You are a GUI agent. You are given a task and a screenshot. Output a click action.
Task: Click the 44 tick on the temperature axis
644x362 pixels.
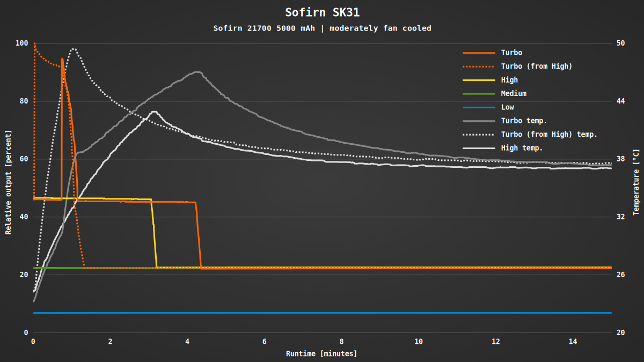click(620, 101)
